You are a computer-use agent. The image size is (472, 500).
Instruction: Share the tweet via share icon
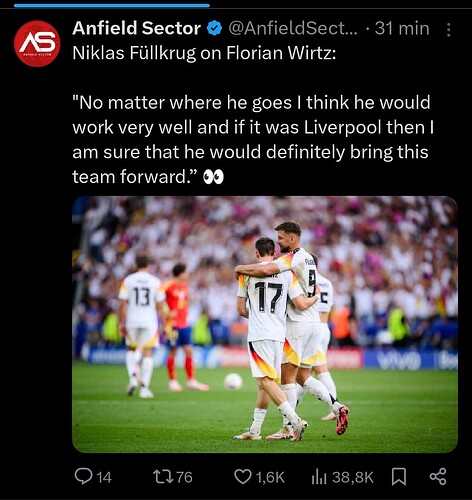click(x=438, y=477)
